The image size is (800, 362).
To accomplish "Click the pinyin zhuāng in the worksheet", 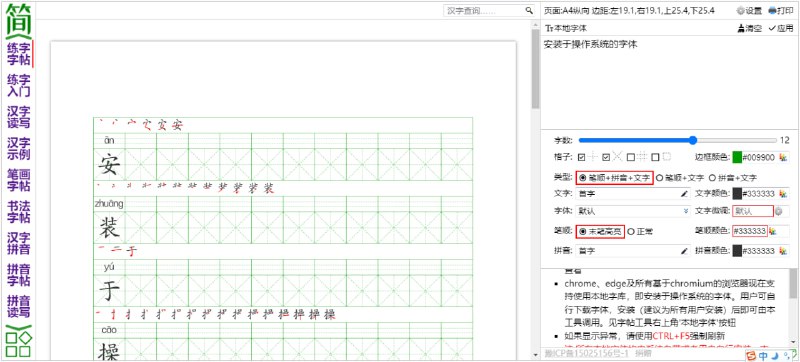I will click(x=109, y=204).
